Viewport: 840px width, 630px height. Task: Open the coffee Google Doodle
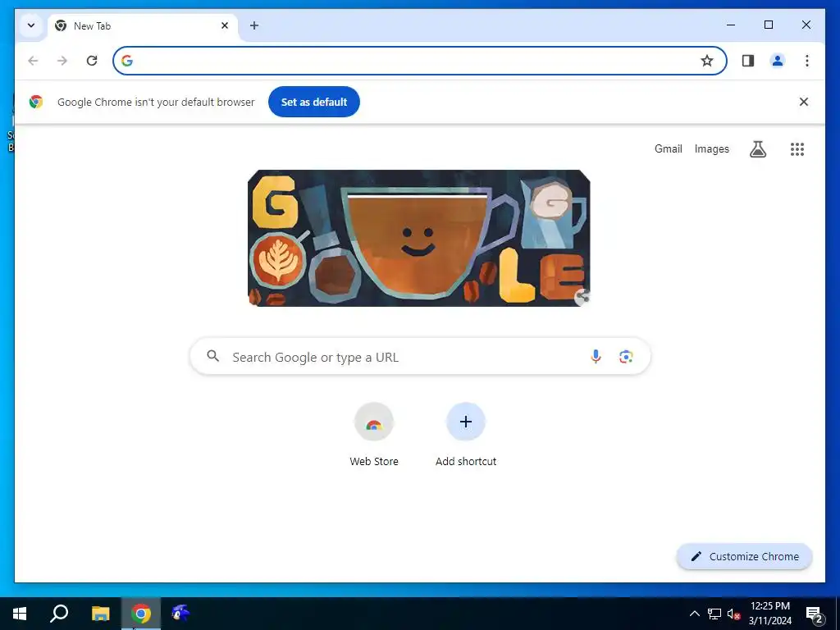point(419,238)
